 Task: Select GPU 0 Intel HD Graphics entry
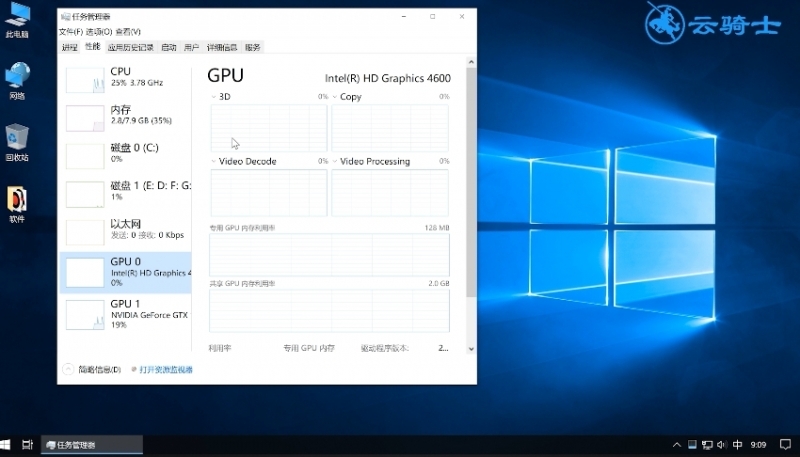point(126,272)
